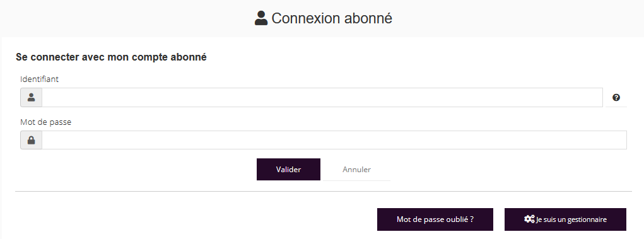Image resolution: width=644 pixels, height=239 pixels.
Task: Click the 'gestionnaire' text on the manager button
Action: pyautogui.click(x=588, y=219)
